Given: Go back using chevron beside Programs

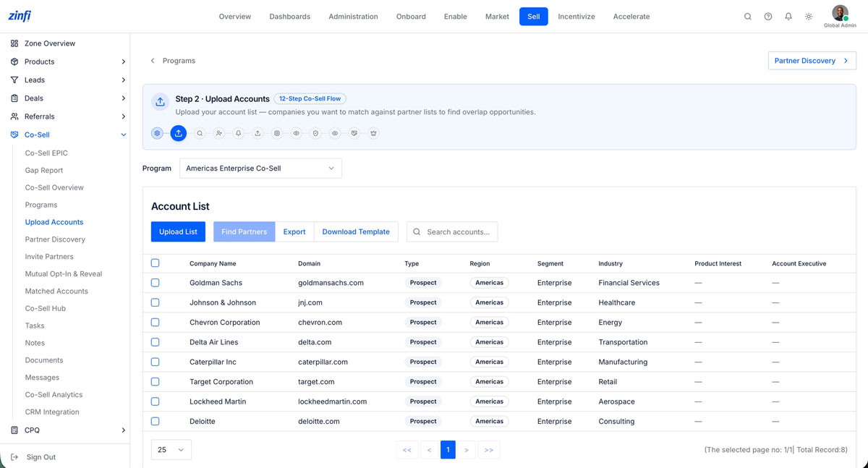Looking at the screenshot, I should point(153,61).
